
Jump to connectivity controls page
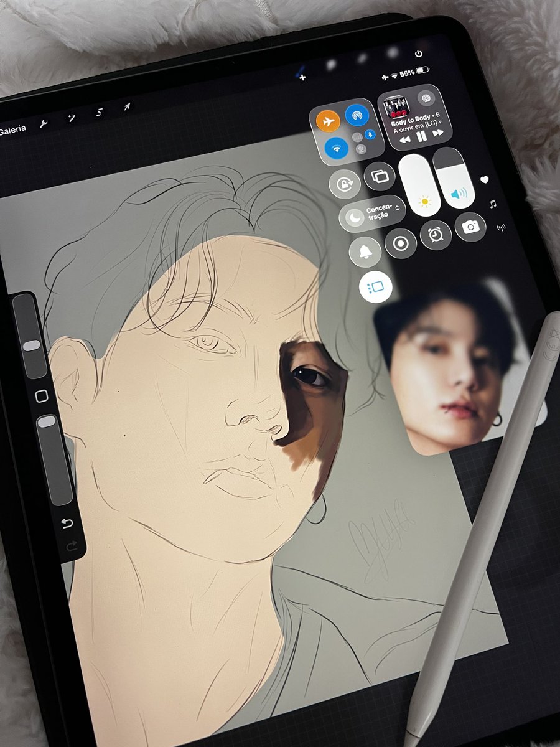(502, 227)
